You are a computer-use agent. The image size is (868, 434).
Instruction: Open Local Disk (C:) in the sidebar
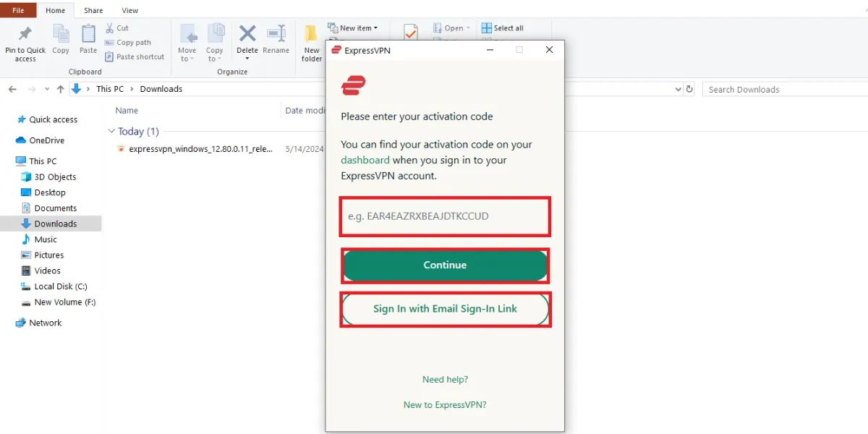[54, 286]
